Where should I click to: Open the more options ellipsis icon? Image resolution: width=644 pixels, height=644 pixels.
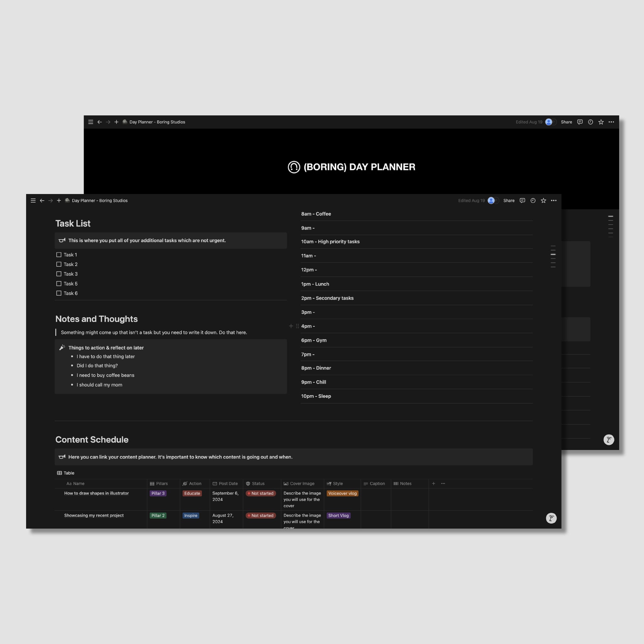click(x=554, y=200)
